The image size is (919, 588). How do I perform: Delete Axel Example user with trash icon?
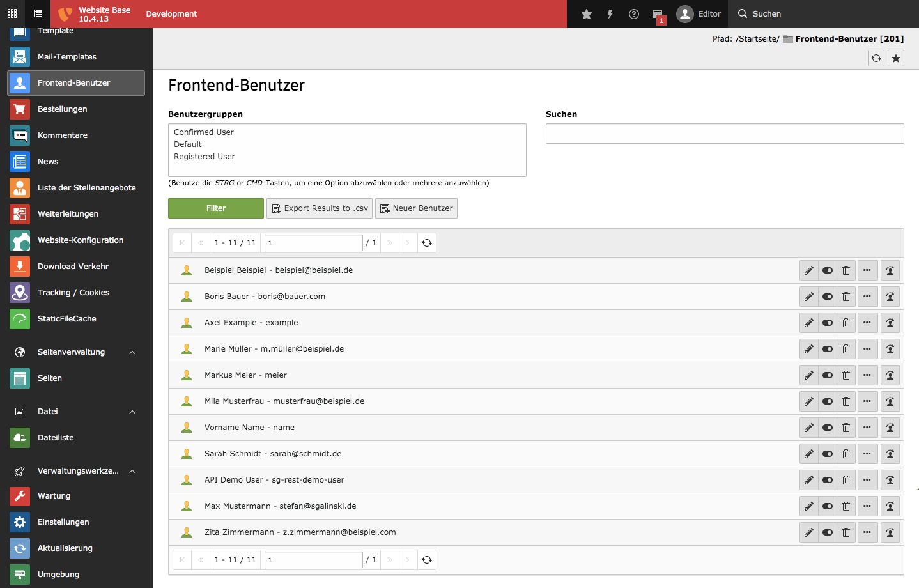tap(846, 323)
